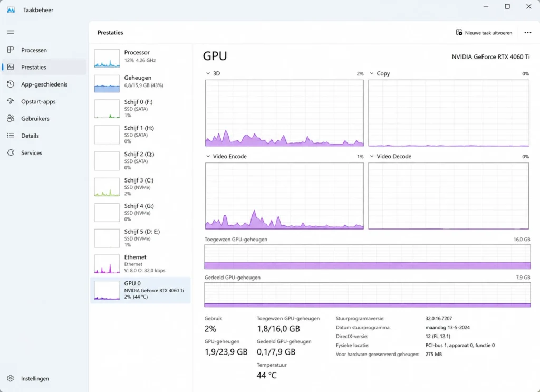Select the Geheugen memory item
Image resolution: width=540 pixels, height=392 pixels.
point(140,83)
